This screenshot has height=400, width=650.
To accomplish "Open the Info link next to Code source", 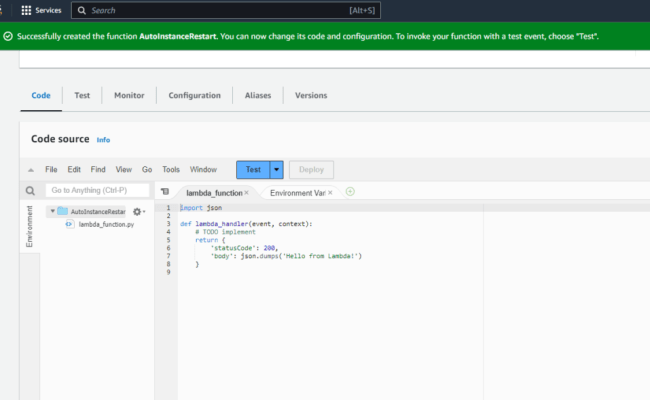I will 103,140.
